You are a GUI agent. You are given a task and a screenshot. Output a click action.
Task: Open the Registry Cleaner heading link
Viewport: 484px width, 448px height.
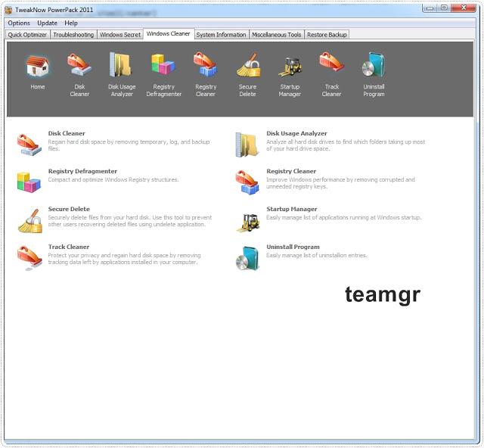tap(291, 171)
